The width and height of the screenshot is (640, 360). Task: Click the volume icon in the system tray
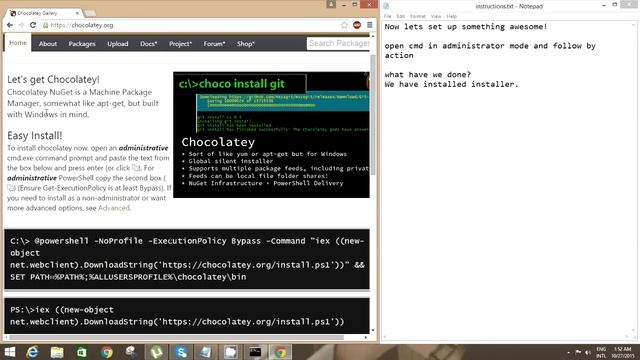588,352
